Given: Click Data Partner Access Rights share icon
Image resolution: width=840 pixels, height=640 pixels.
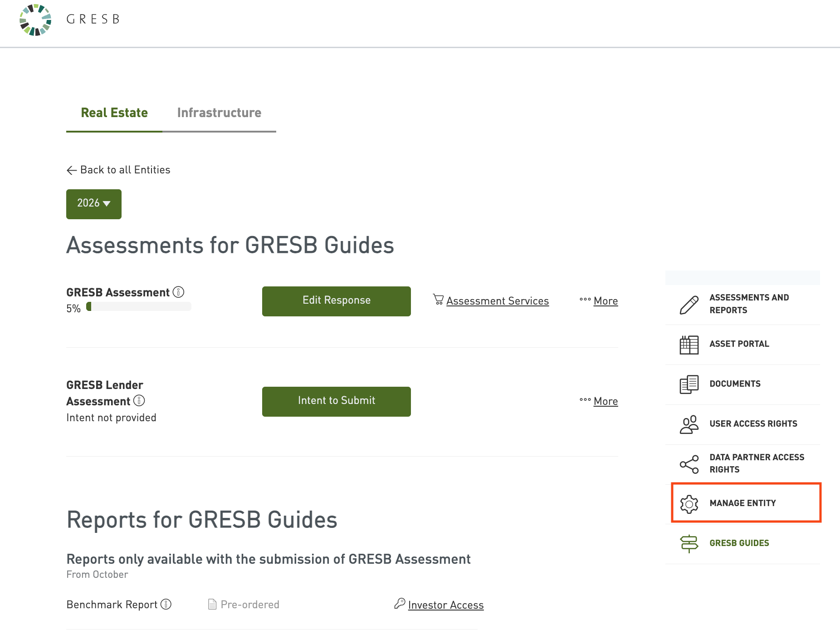Looking at the screenshot, I should 689,464.
